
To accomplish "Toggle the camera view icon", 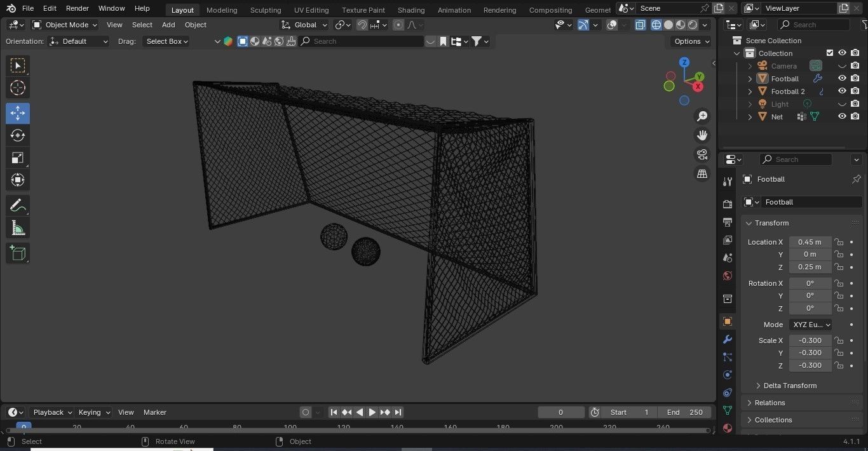I will pos(702,154).
